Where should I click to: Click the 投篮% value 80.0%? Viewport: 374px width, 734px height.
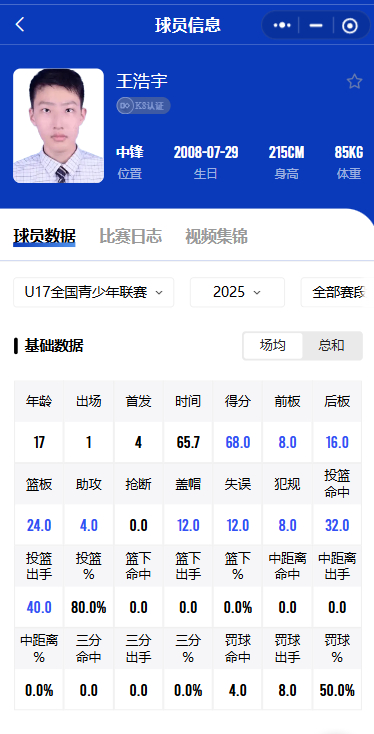[88, 608]
